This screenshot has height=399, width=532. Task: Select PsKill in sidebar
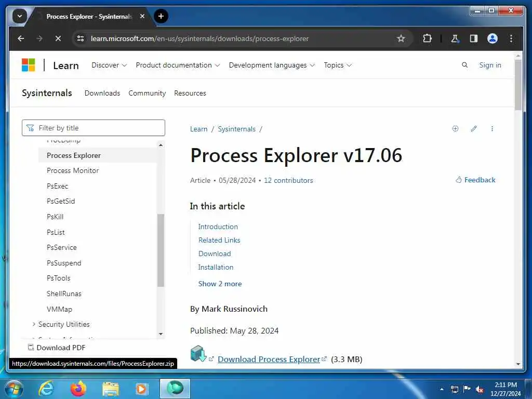(x=55, y=217)
